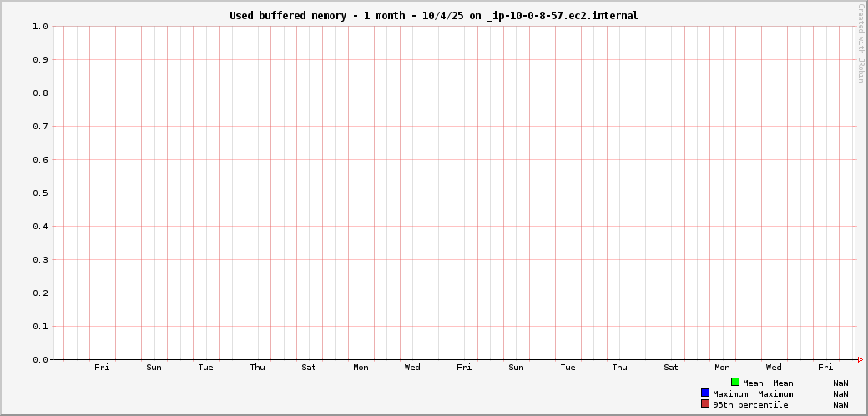
Task: Click the first Sun label on x-axis
Action: click(x=154, y=368)
